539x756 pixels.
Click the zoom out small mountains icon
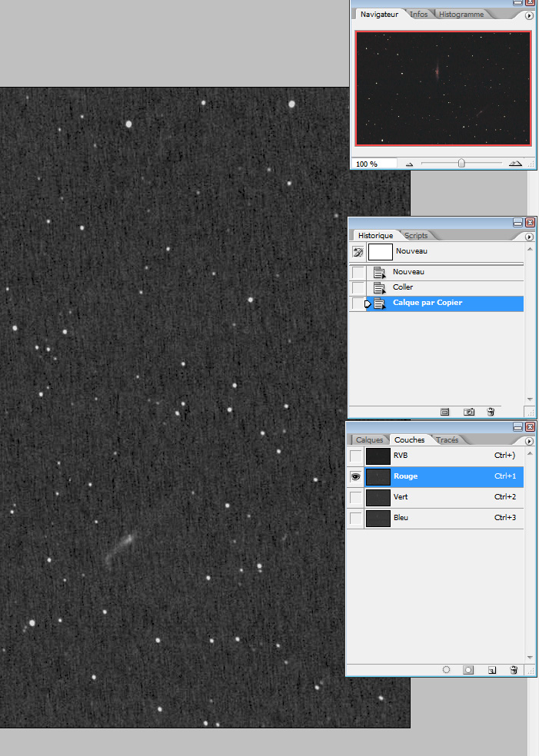(409, 164)
